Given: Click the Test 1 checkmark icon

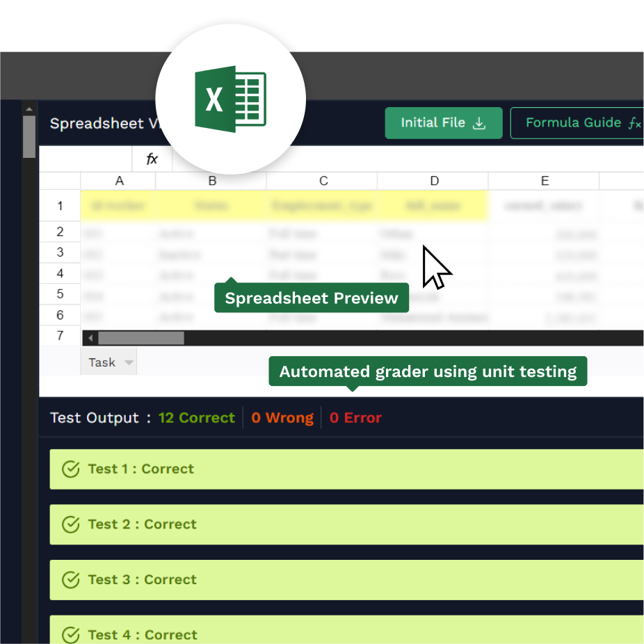Looking at the screenshot, I should 71,469.
